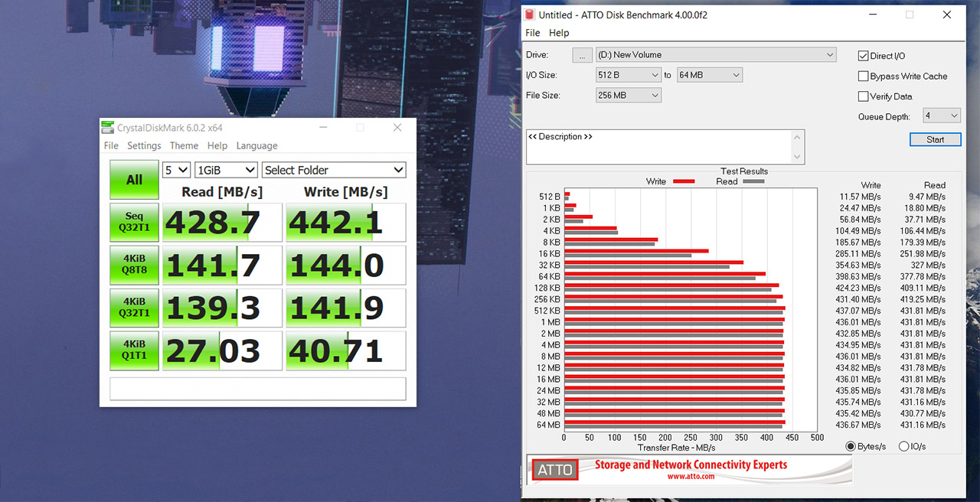
Task: Click the Seq write result 442.1
Action: tap(346, 223)
